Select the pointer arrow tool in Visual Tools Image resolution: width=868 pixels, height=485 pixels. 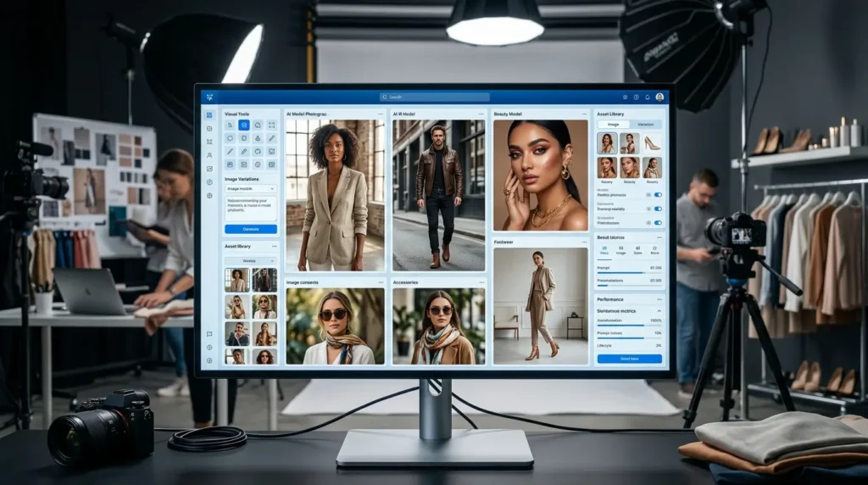click(231, 125)
